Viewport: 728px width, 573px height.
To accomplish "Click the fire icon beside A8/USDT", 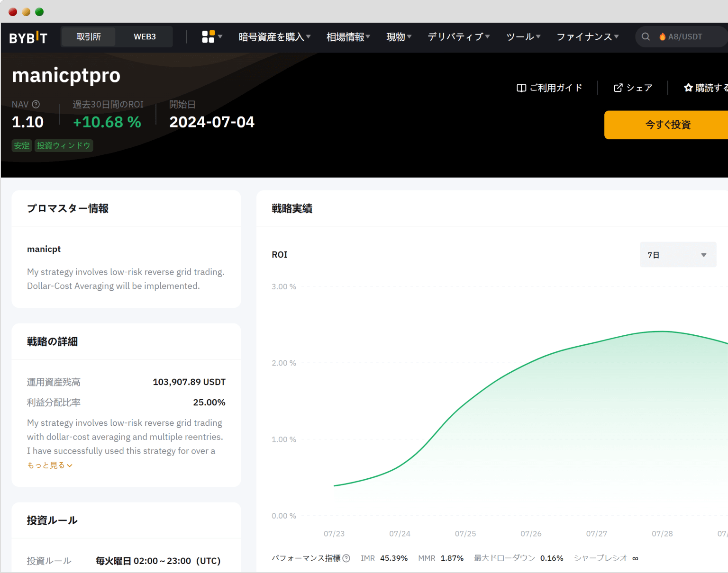I will pos(662,36).
